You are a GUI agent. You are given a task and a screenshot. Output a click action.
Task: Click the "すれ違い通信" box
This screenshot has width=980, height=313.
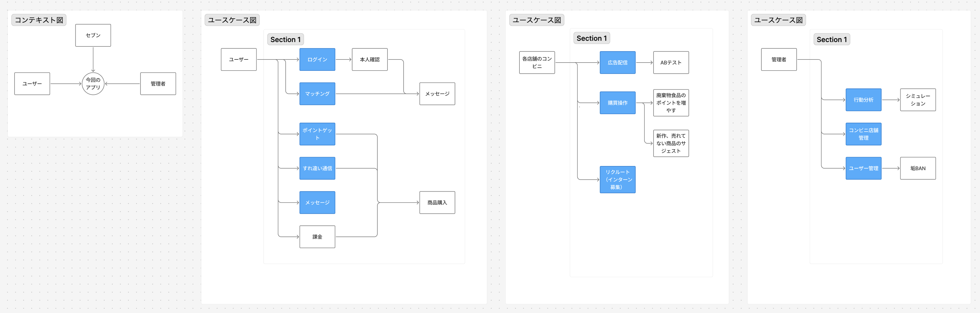[317, 168]
